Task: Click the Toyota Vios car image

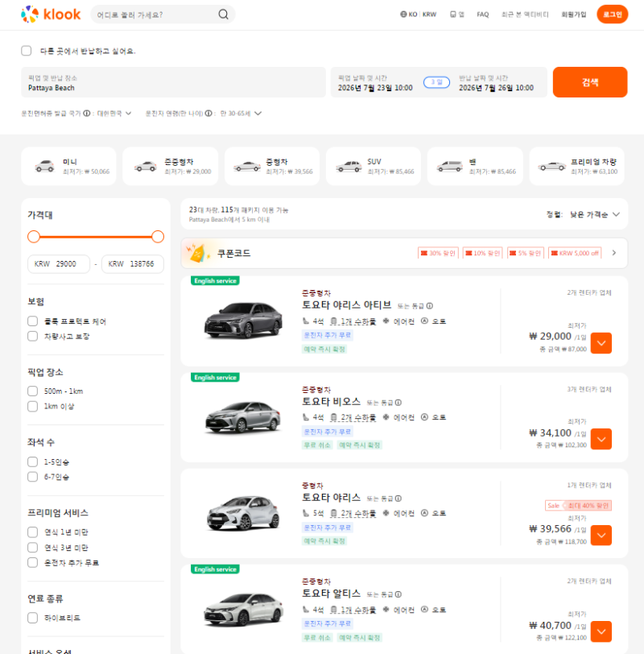Action: click(x=243, y=416)
